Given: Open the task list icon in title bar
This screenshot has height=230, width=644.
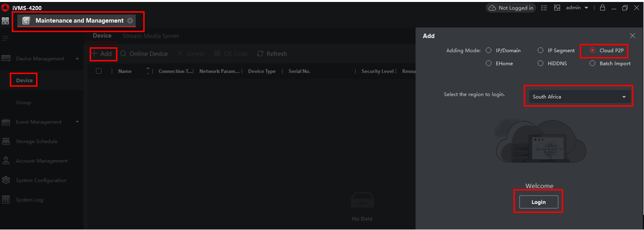Looking at the screenshot, I should coord(544,8).
